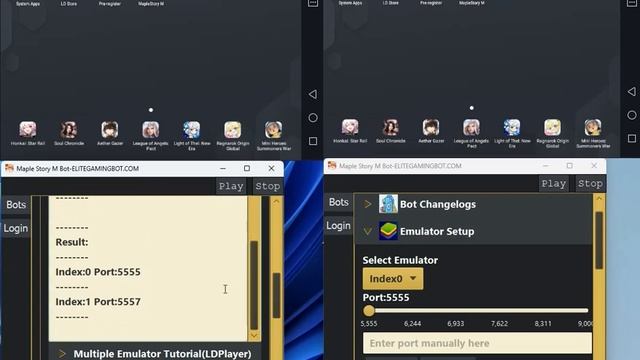Tap the Android back triangle in left emulator
Viewport: 640px width, 360px height.
coord(313,94)
